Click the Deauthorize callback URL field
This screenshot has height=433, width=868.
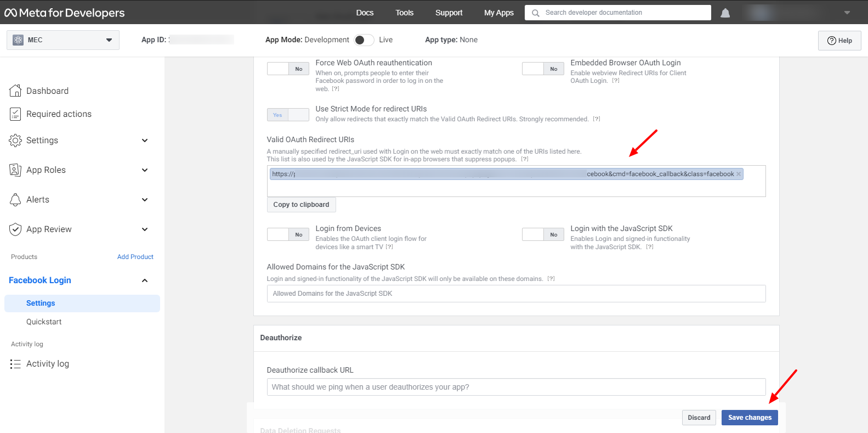(x=517, y=387)
